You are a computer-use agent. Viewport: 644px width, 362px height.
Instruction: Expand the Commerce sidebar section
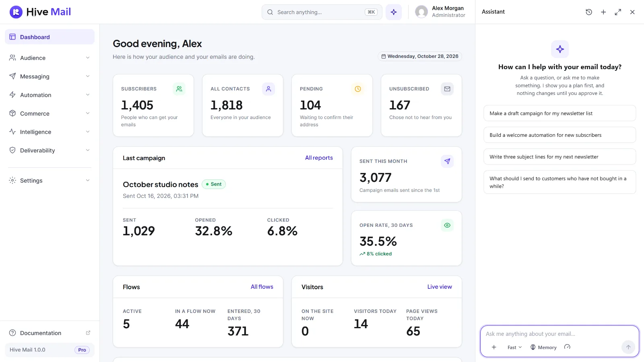(50, 113)
